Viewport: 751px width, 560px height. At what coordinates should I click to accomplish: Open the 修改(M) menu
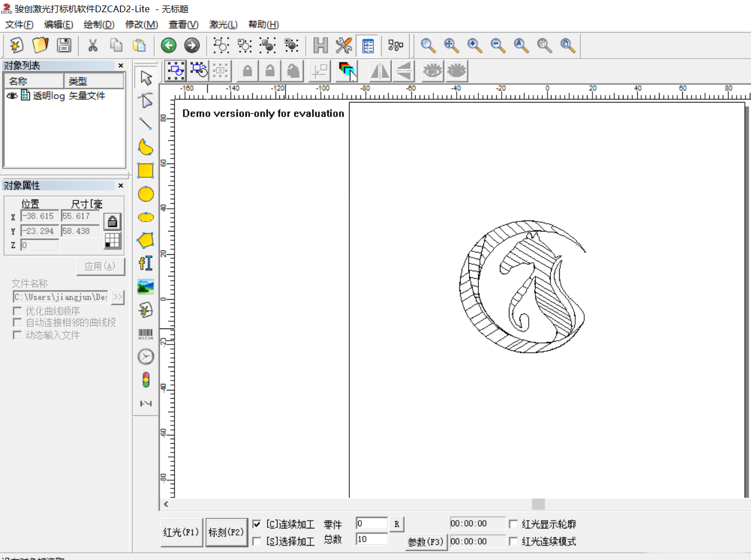[x=142, y=24]
